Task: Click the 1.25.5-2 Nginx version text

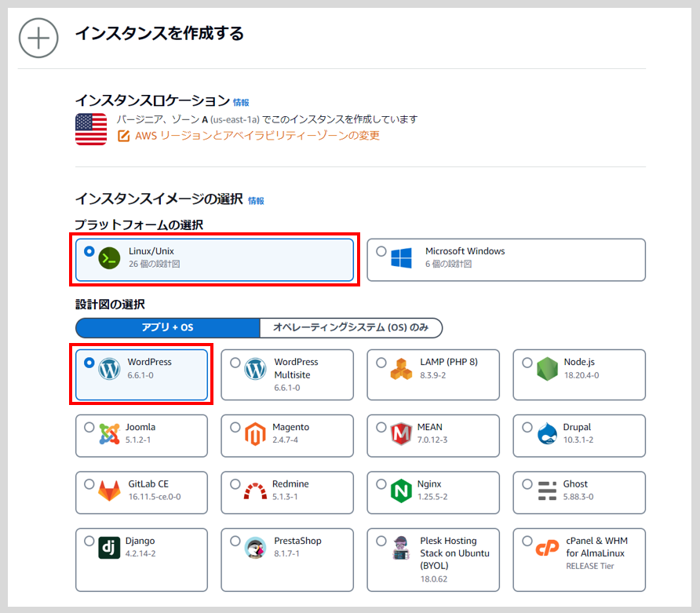Action: (x=432, y=497)
